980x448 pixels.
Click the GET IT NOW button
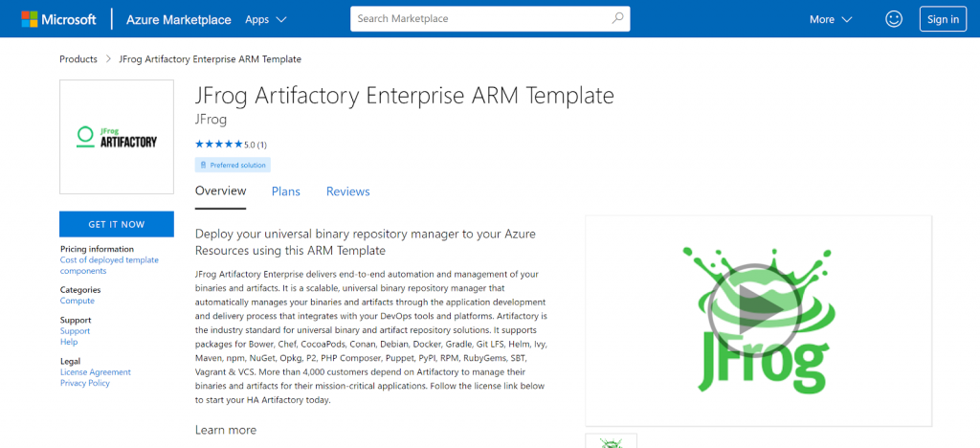coord(117,224)
